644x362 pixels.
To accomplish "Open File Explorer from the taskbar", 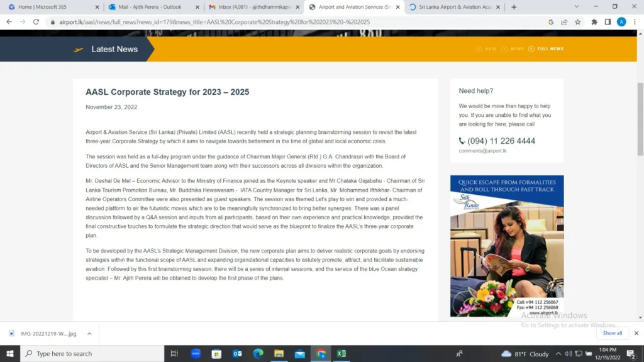I will (279, 353).
